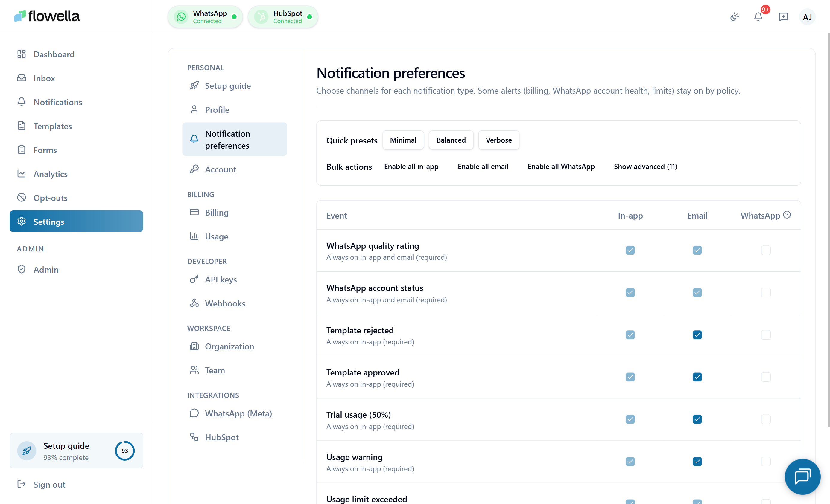Open the Inbox page
The image size is (830, 504).
(76, 78)
